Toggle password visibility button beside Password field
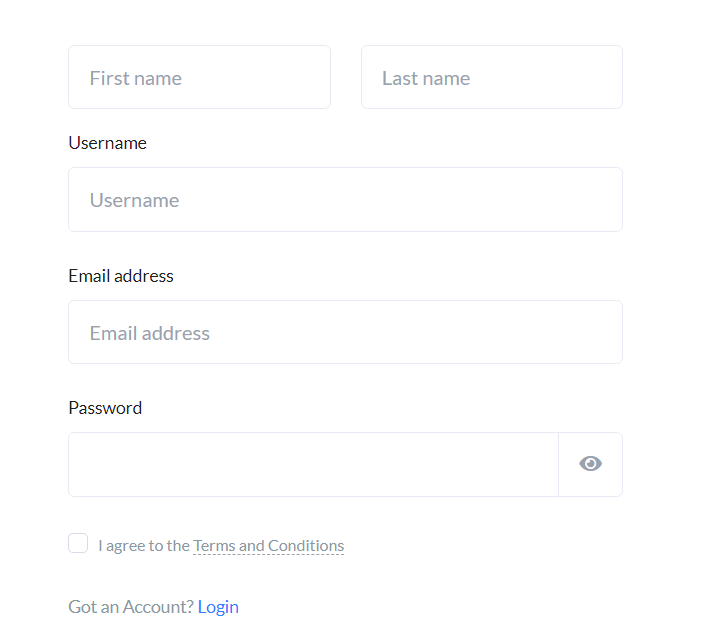Image resolution: width=711 pixels, height=631 pixels. (590, 464)
